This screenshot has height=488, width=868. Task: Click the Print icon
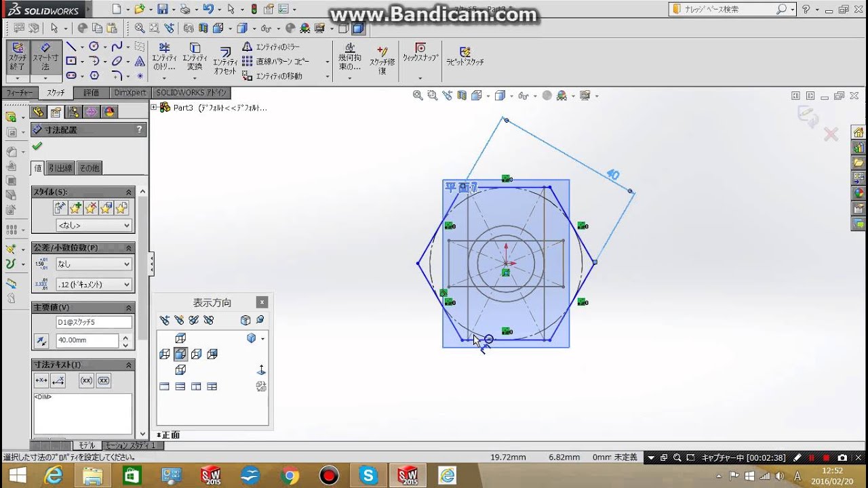click(185, 9)
